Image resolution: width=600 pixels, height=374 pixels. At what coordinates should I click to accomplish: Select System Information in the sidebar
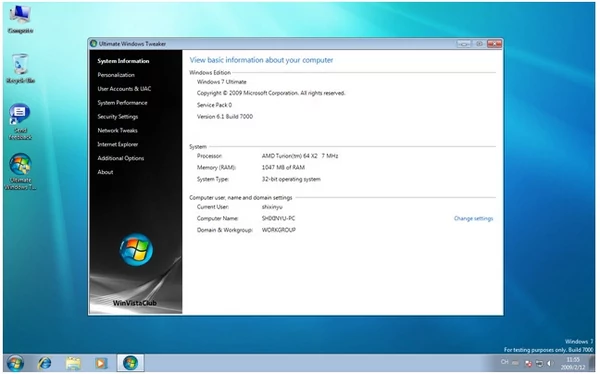pos(123,61)
